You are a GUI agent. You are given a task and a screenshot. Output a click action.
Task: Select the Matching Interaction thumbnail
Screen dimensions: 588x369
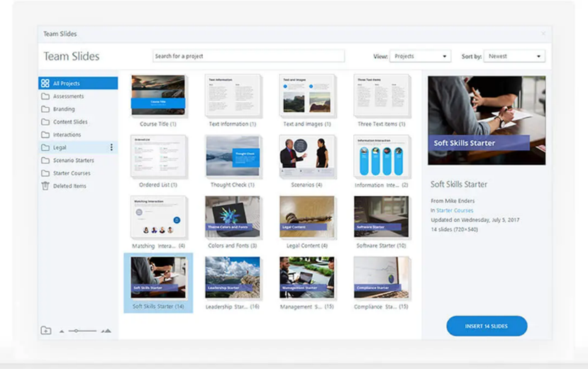(x=158, y=216)
